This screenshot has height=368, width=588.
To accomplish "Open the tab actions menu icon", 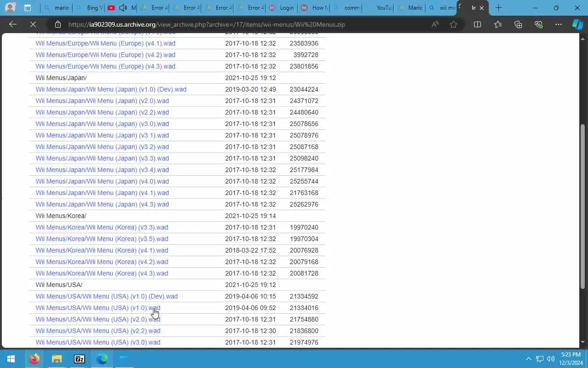I will tap(28, 8).
